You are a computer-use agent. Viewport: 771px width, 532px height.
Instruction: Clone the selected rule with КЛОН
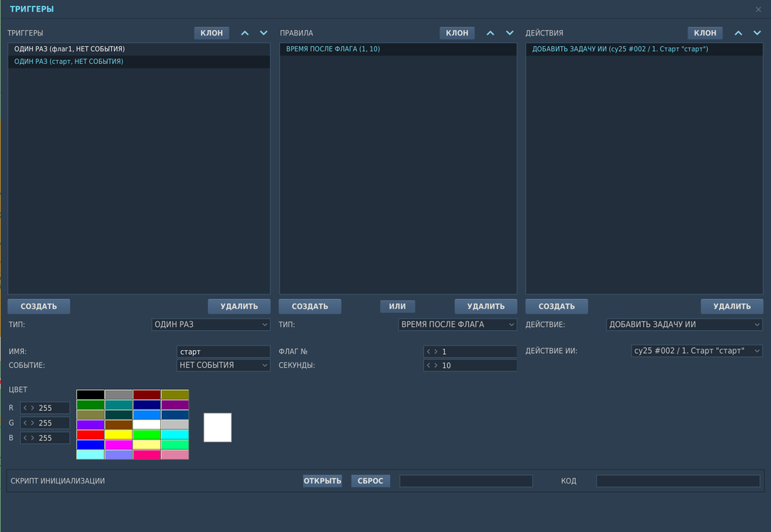click(456, 33)
